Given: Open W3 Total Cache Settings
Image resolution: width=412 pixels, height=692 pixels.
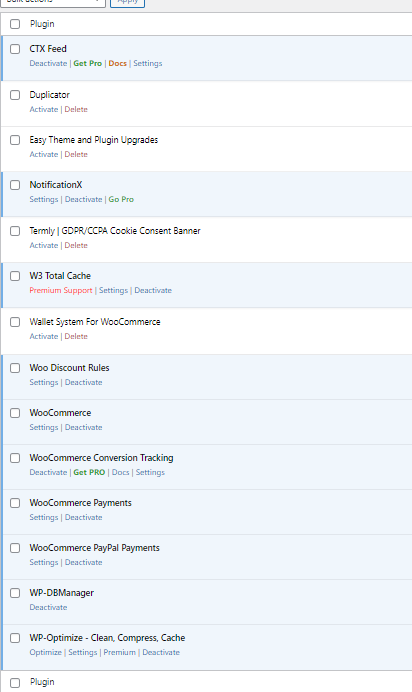Looking at the screenshot, I should click(113, 290).
